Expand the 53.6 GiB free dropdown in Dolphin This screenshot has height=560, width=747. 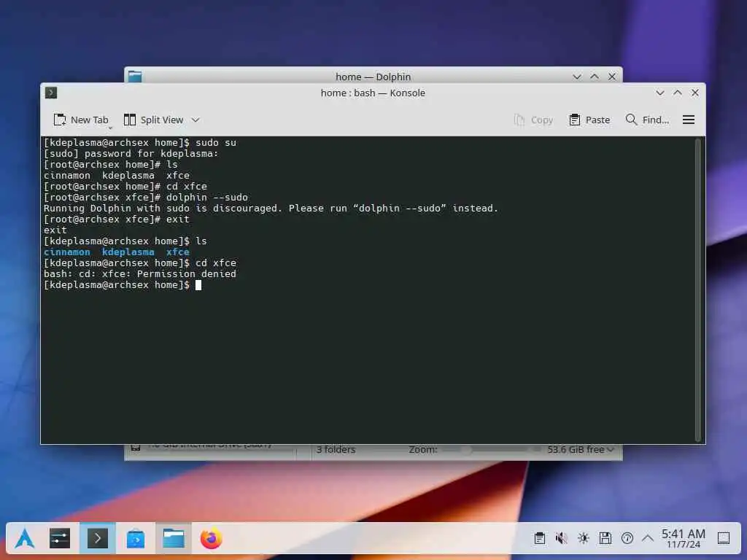point(580,449)
